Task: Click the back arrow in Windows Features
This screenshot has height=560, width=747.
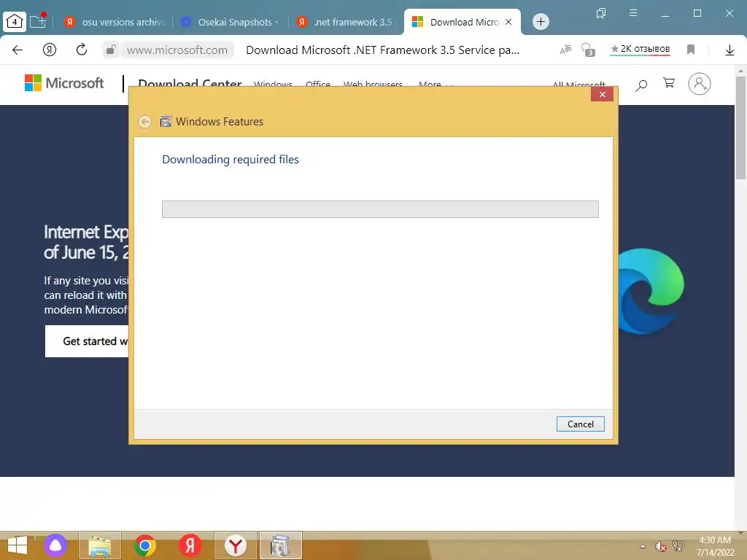Action: [145, 122]
